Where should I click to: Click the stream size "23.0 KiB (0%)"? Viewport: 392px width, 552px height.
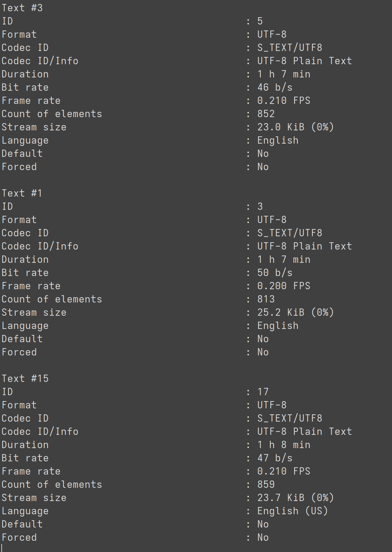[295, 127]
